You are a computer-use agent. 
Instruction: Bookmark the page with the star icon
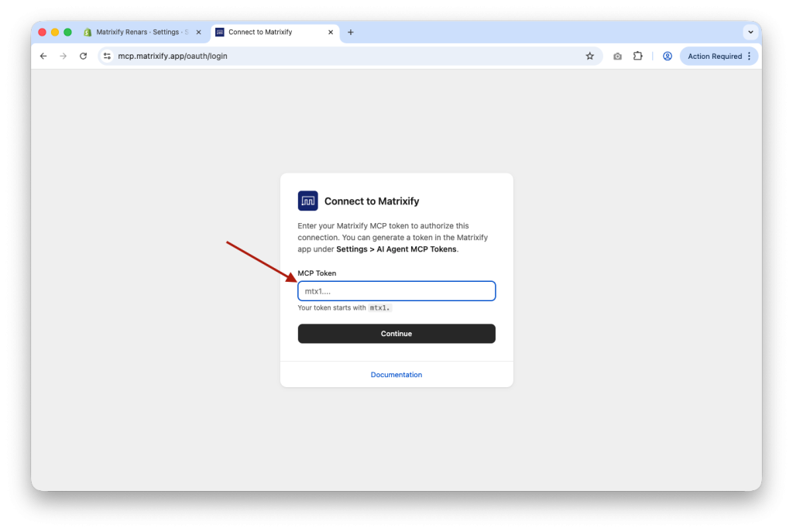tap(589, 56)
